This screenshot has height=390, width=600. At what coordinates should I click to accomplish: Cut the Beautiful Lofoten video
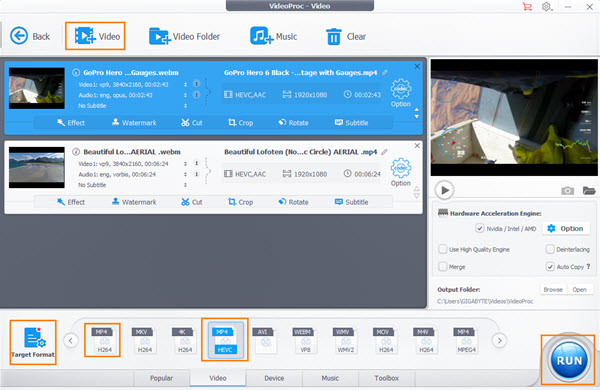192,202
